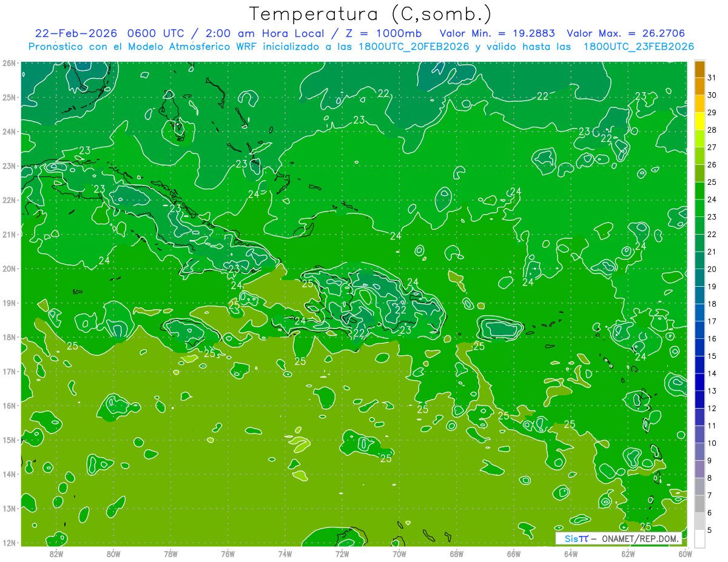Click the colorbar value "31"

(x=712, y=78)
